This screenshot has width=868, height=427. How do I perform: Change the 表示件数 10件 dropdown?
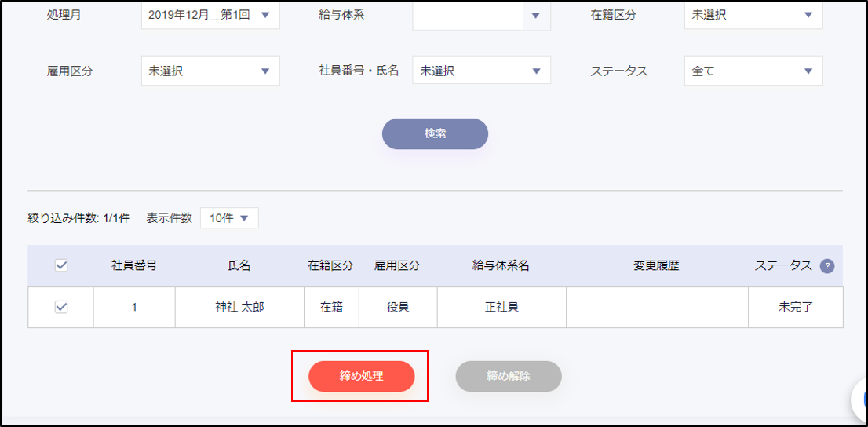(x=229, y=218)
